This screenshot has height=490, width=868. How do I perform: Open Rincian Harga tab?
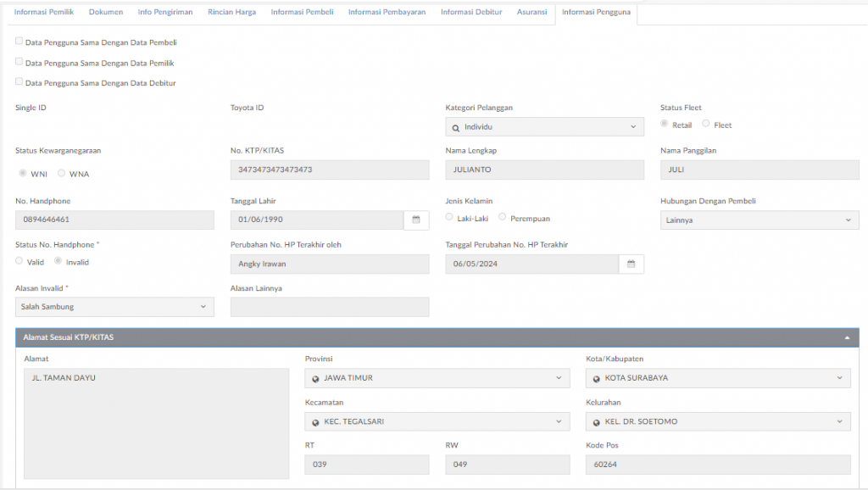pyautogui.click(x=232, y=12)
